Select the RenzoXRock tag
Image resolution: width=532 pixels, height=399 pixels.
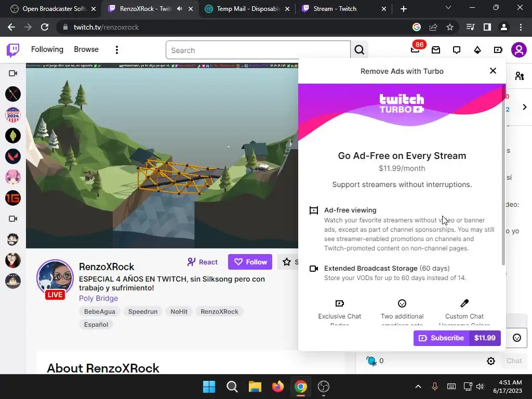coord(219,312)
